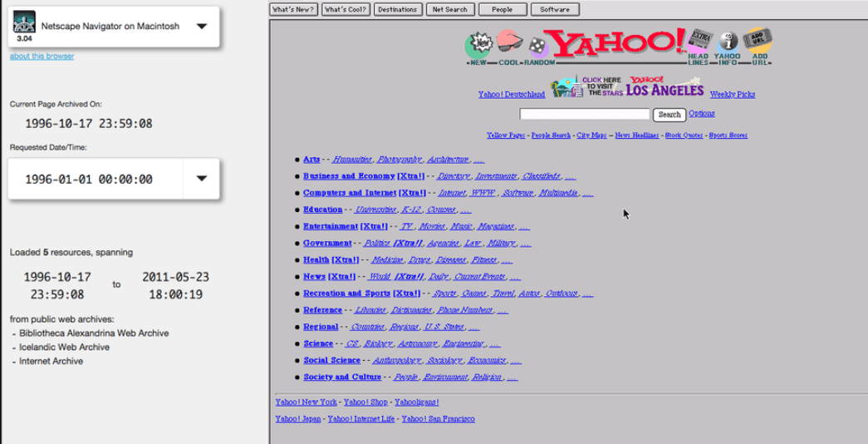Select the requested date 1996-01-01 00:00:00 field
868x444 pixels.
pos(95,179)
